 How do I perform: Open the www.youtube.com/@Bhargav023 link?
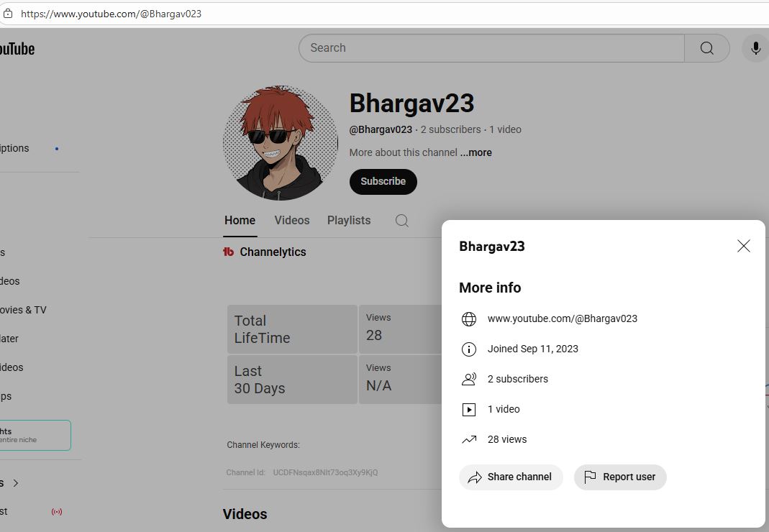562,318
